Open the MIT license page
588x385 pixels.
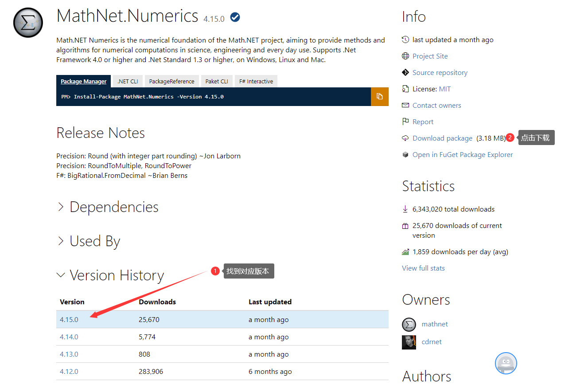click(445, 89)
